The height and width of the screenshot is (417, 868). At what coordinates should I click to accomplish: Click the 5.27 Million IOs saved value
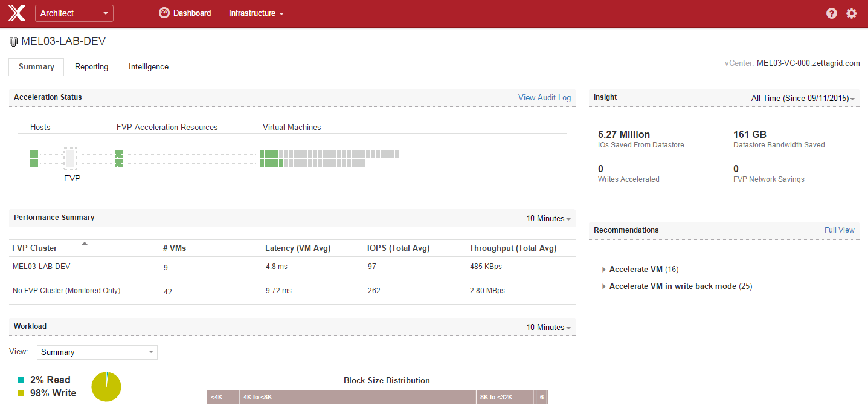[624, 134]
